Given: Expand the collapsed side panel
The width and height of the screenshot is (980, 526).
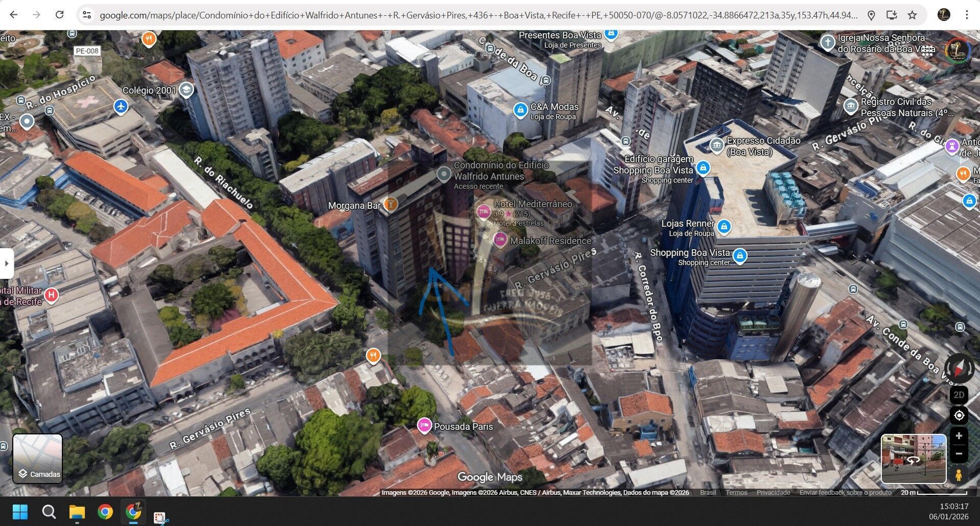Looking at the screenshot, I should [x=7, y=264].
